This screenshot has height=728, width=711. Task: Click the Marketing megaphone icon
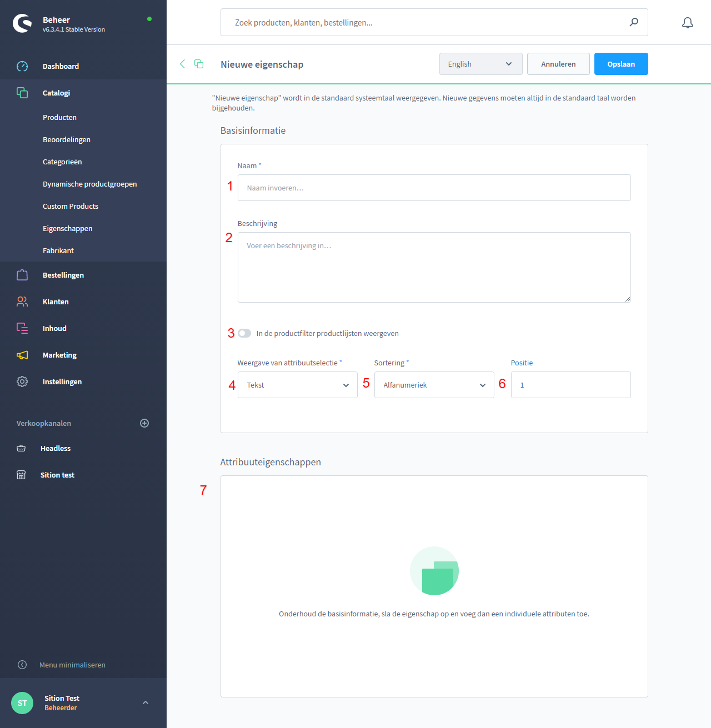point(22,355)
